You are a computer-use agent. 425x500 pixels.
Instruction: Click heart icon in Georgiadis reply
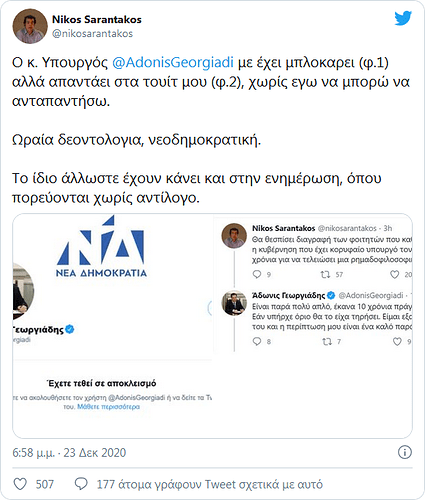coord(397,342)
